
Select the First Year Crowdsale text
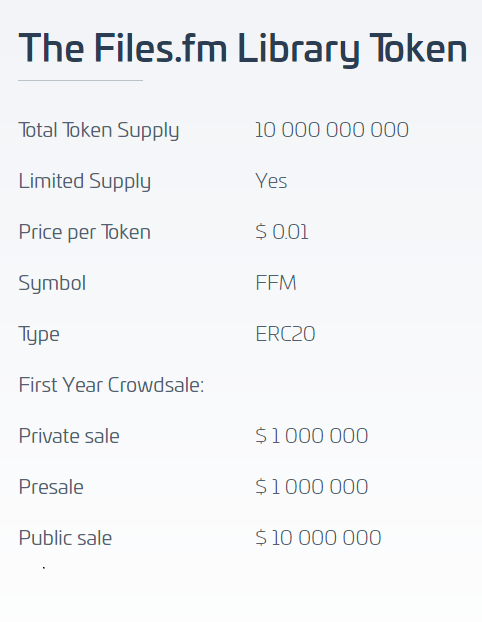coord(111,385)
